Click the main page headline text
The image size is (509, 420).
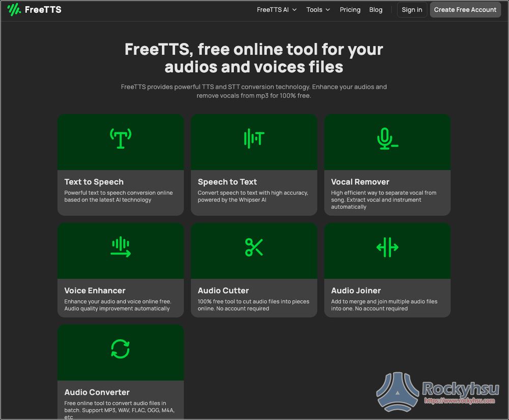tap(254, 58)
